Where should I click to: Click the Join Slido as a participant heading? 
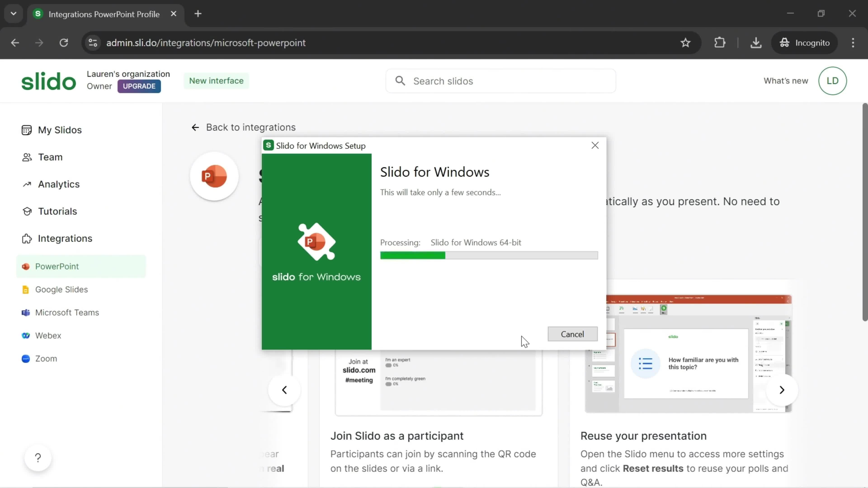click(x=397, y=436)
